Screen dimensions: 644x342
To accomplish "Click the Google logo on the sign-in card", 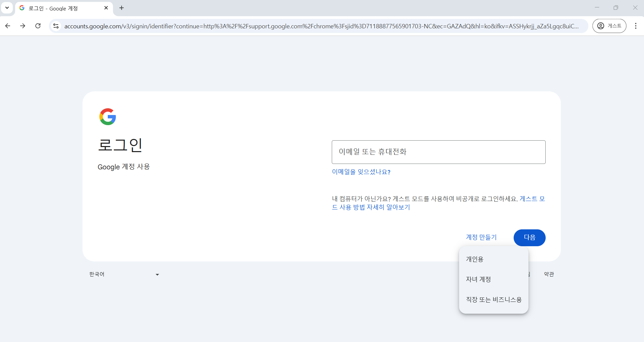I will click(x=107, y=117).
